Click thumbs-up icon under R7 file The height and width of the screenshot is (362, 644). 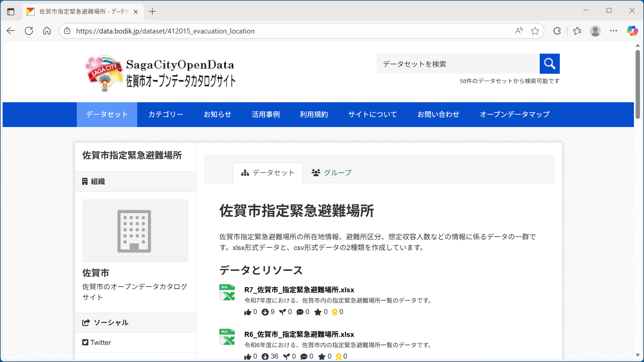[248, 312]
